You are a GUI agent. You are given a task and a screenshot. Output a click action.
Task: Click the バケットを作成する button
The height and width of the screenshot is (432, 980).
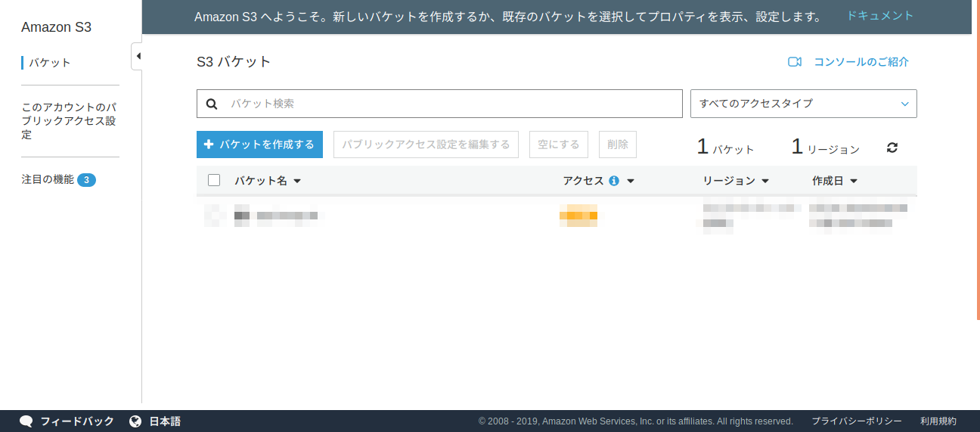(x=259, y=145)
